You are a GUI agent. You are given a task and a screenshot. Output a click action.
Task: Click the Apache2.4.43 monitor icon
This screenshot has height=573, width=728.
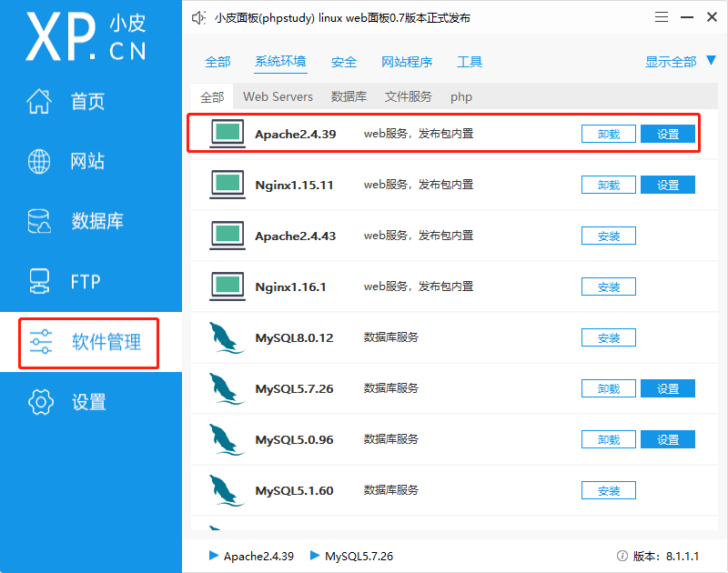pyautogui.click(x=227, y=236)
